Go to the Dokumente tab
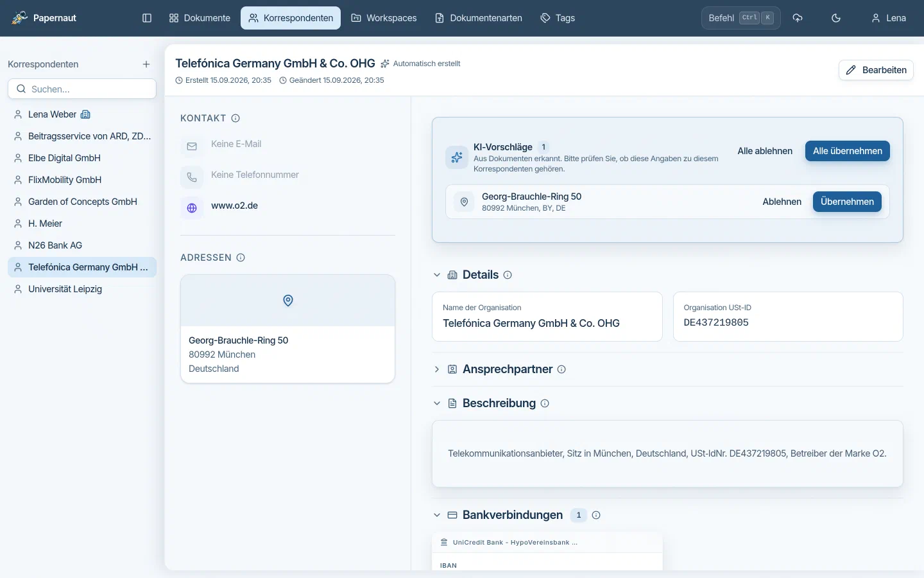Viewport: 924px width, 578px height. coord(200,18)
